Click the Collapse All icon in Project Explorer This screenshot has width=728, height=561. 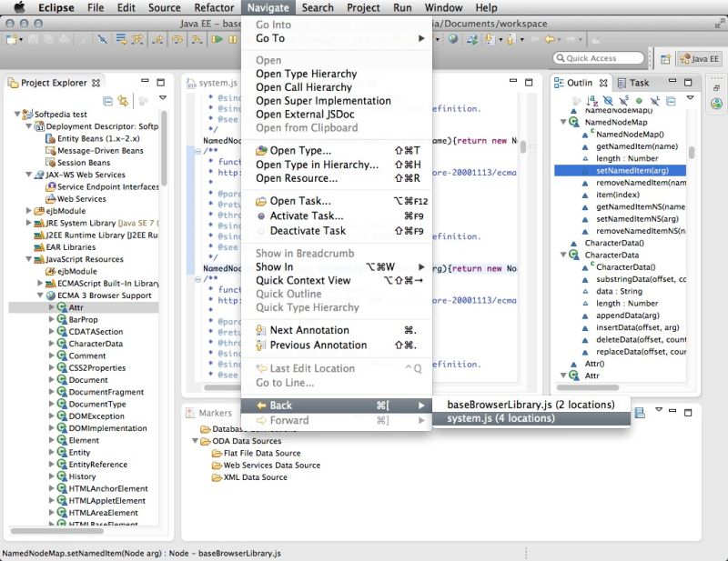tap(107, 98)
